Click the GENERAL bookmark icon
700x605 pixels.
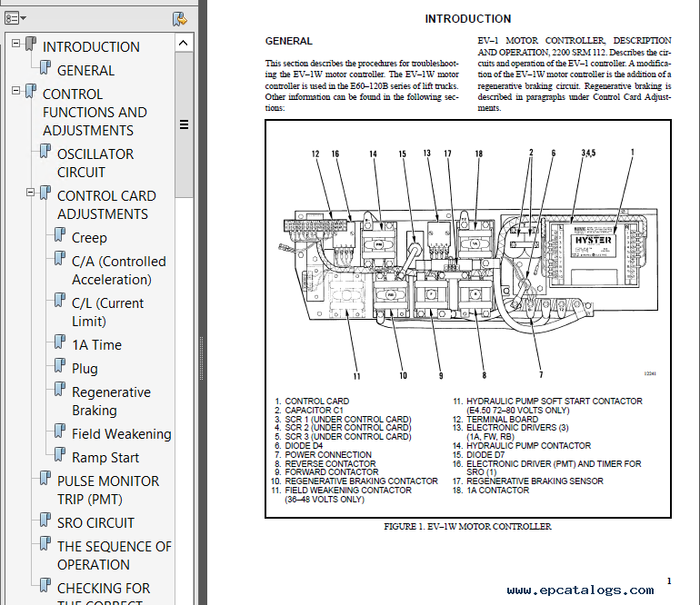click(x=45, y=67)
